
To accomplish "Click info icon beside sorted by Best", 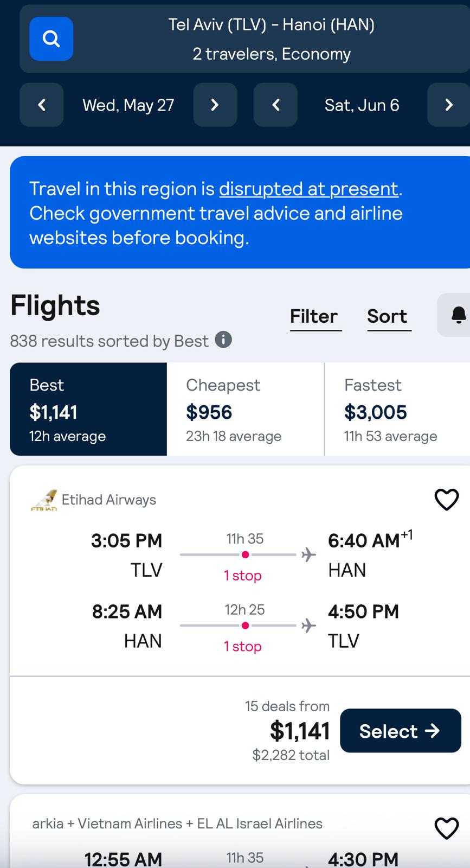I will (x=223, y=340).
